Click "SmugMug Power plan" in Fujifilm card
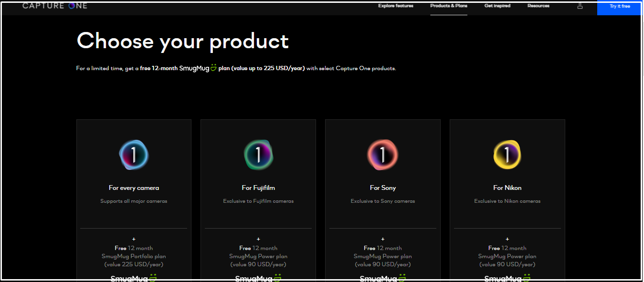Screen dimensions: 644x282 [x=258, y=257]
